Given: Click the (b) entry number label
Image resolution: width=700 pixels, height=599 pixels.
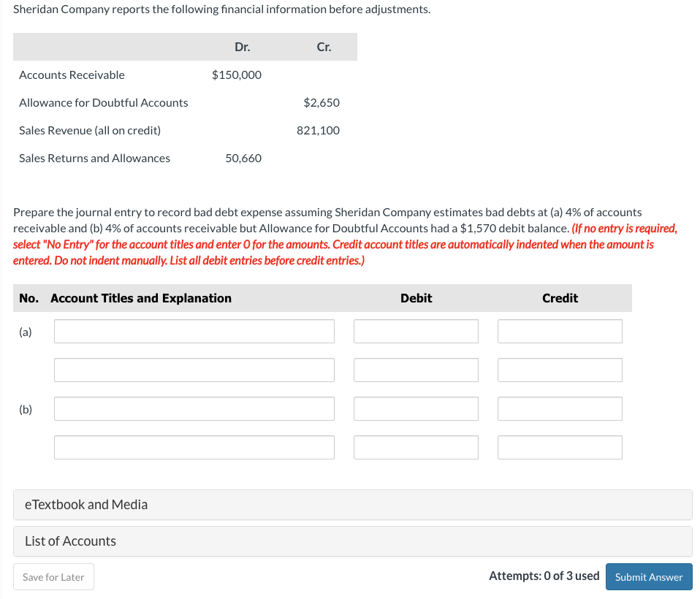Looking at the screenshot, I should click(x=26, y=409).
